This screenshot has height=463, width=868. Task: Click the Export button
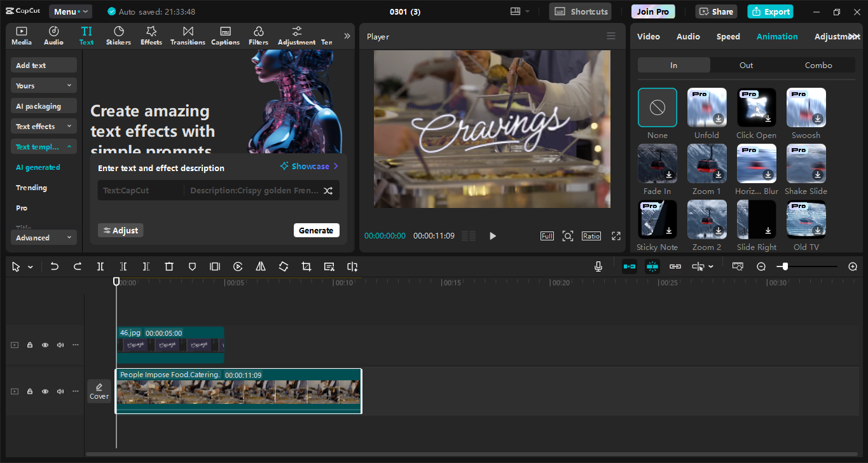click(770, 11)
